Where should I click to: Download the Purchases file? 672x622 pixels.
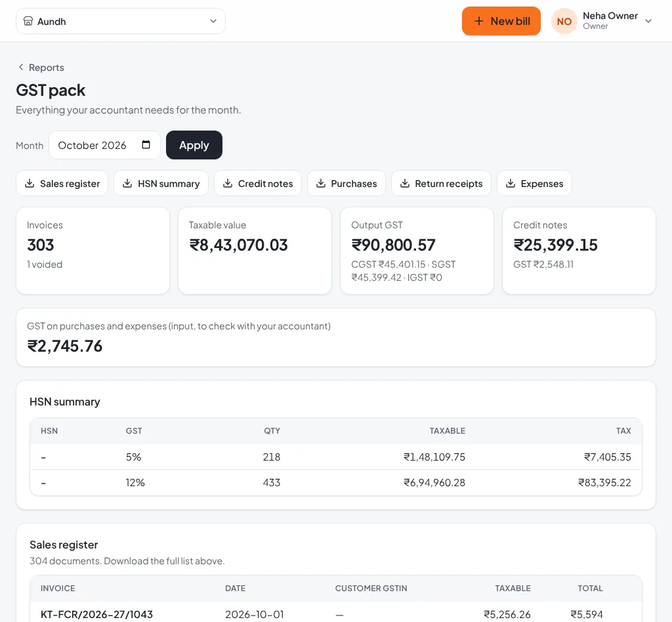point(346,183)
